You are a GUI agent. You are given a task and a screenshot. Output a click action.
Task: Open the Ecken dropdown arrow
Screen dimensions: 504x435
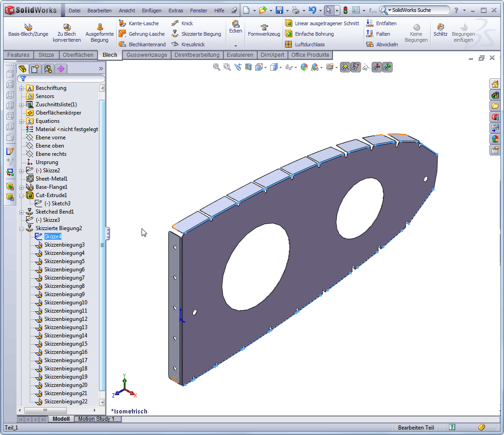236,45
